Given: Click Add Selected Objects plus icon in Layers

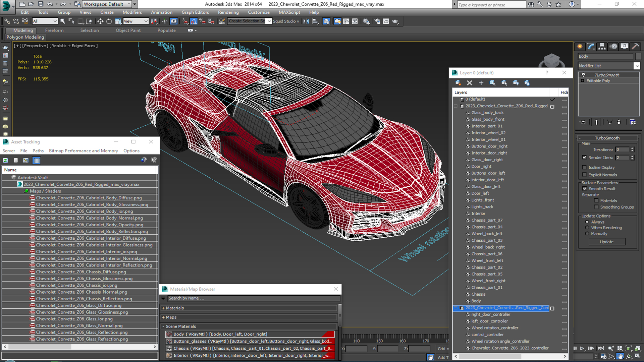Looking at the screenshot, I should [x=481, y=83].
